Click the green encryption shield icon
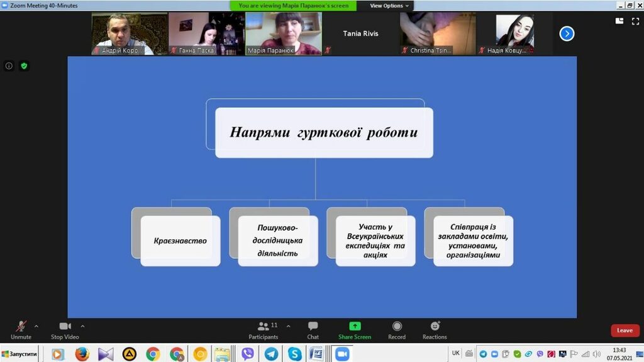 pyautogui.click(x=24, y=65)
